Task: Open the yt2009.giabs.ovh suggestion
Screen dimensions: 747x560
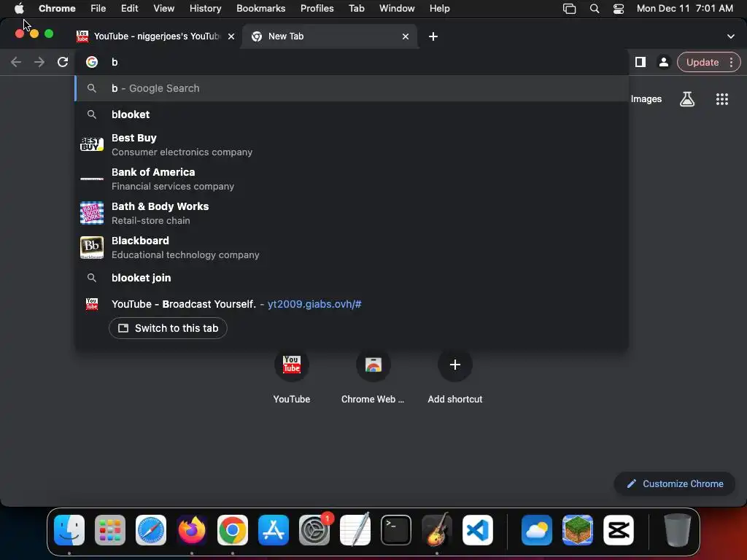Action: tap(352, 304)
